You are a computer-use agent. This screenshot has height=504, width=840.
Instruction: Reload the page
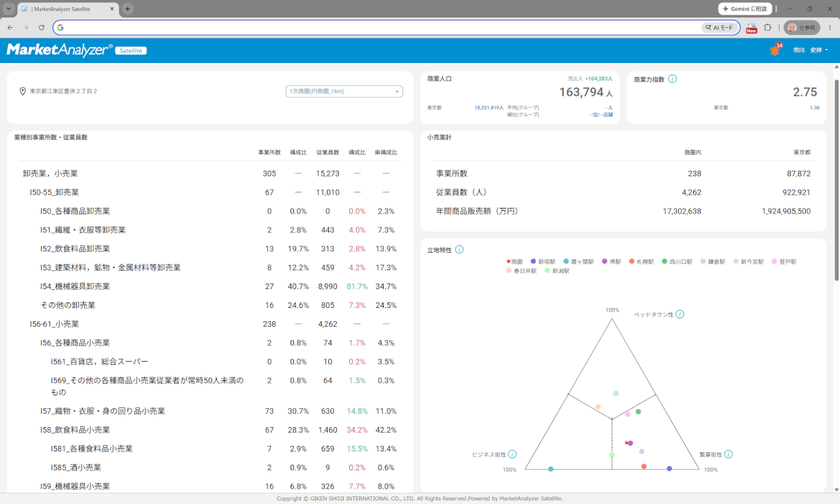(41, 27)
